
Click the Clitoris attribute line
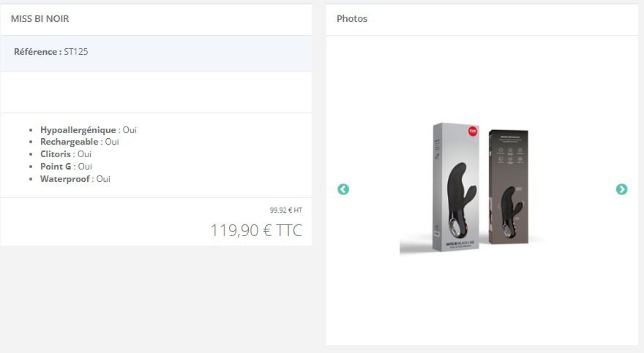pos(66,154)
